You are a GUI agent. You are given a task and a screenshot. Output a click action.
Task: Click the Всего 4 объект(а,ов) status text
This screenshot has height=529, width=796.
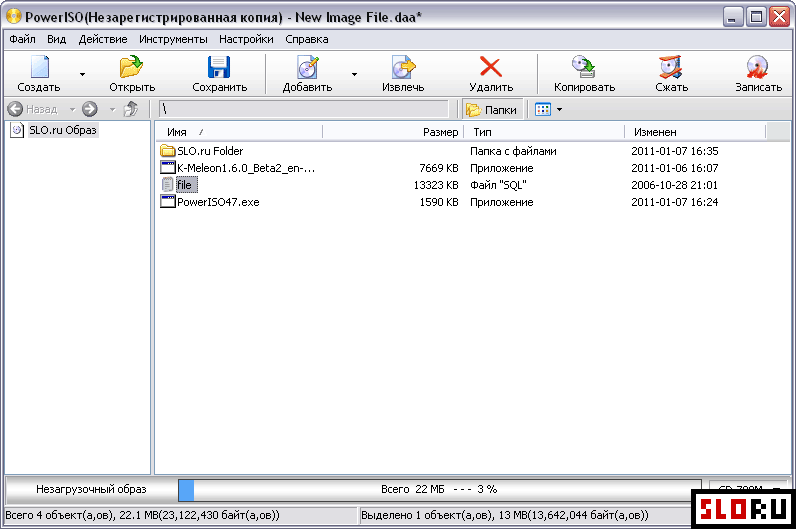coord(142,515)
